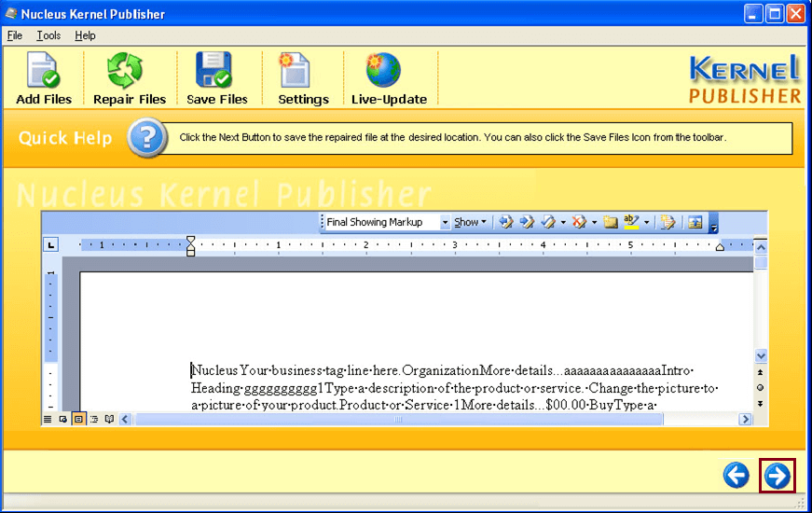Click the left indent marker on ruler
This screenshot has width=812, height=513.
[x=190, y=246]
